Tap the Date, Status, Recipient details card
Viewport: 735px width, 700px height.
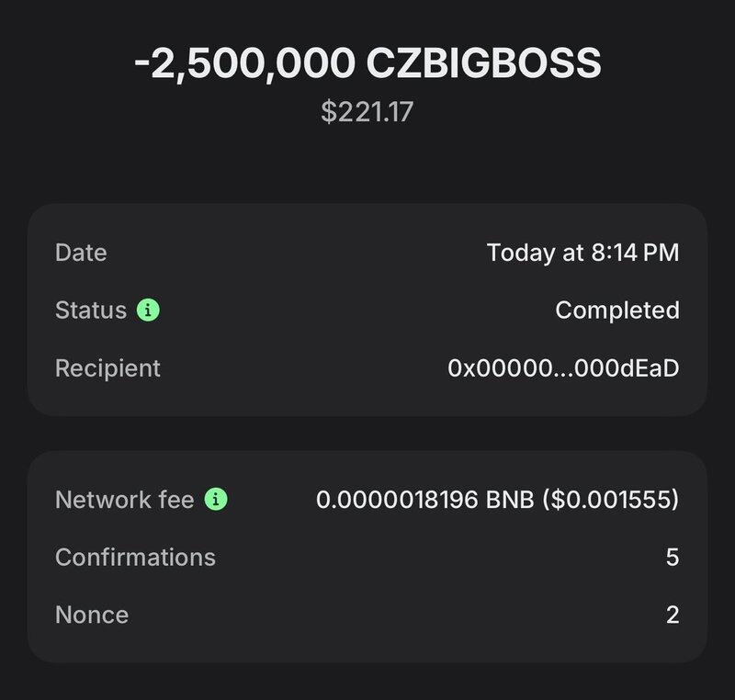[x=367, y=281]
